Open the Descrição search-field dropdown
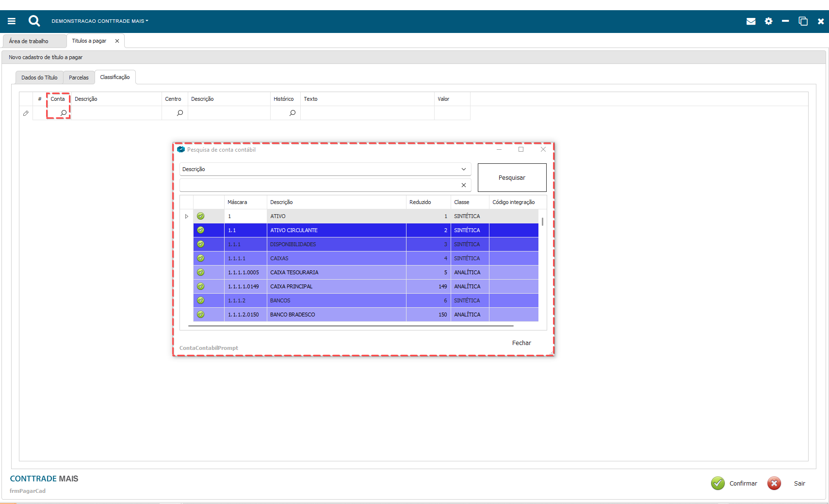 pos(463,169)
